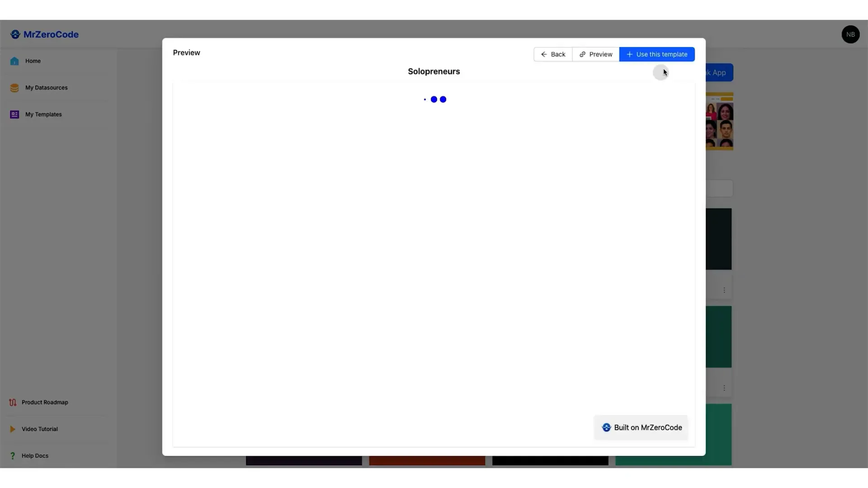Open My Datasources section

click(x=46, y=87)
